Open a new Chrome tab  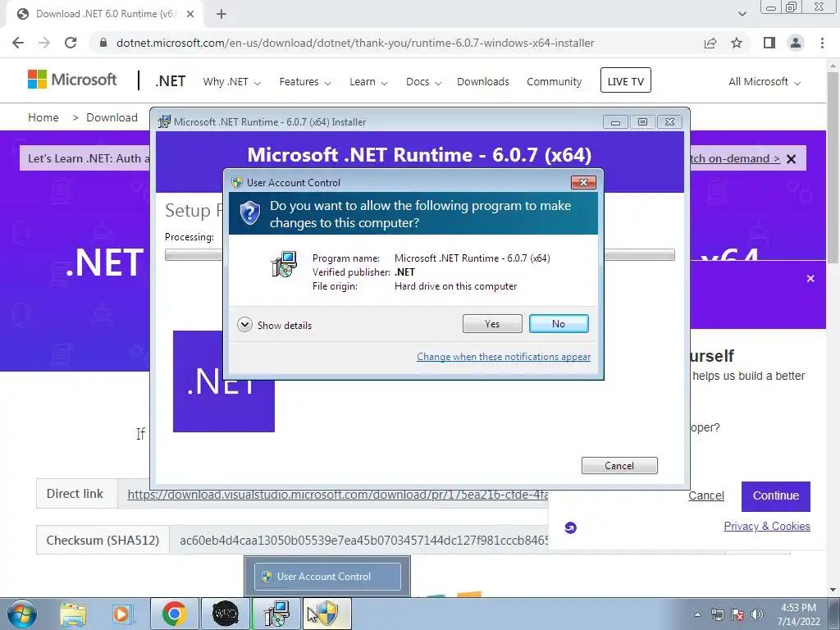coord(221,14)
